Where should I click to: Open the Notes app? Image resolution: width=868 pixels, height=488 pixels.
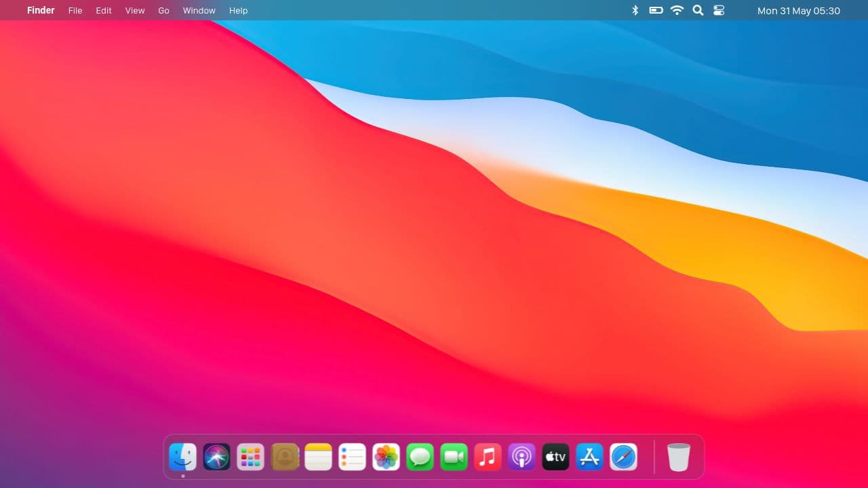point(319,457)
